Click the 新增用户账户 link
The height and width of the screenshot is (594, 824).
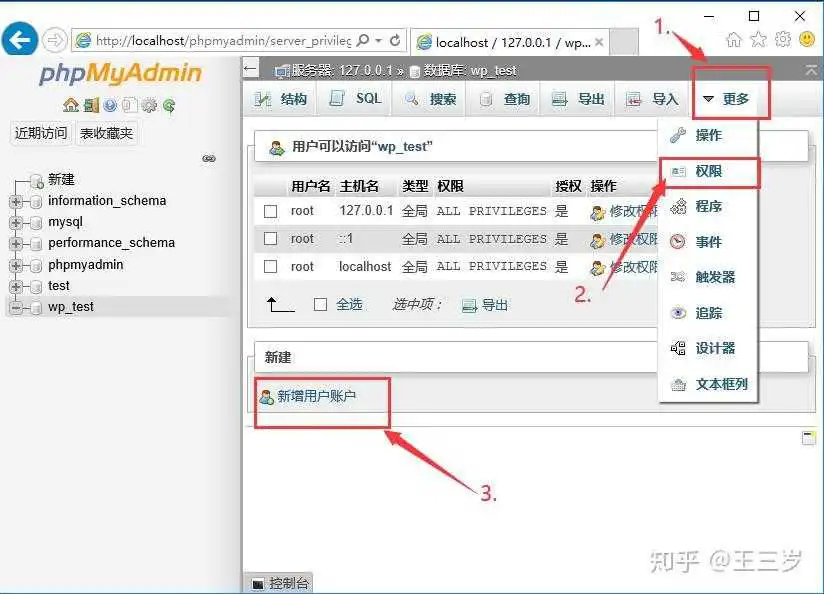coord(308,396)
